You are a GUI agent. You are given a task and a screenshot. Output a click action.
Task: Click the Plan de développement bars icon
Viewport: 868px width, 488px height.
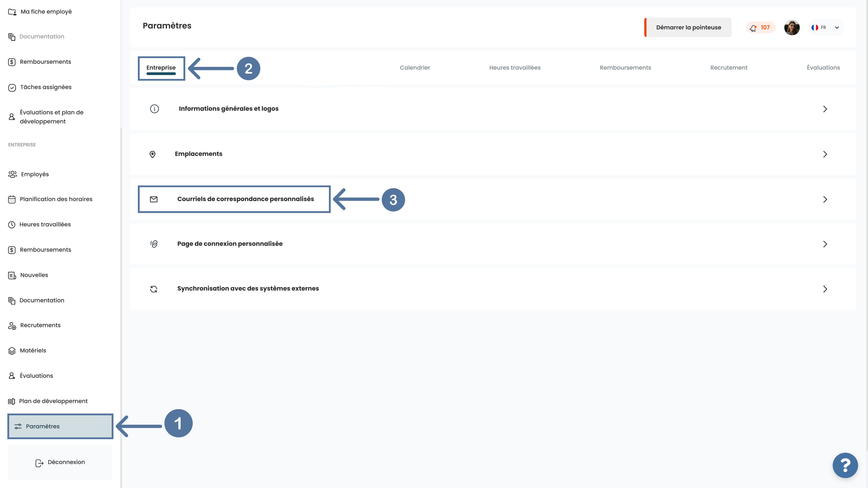(11, 401)
